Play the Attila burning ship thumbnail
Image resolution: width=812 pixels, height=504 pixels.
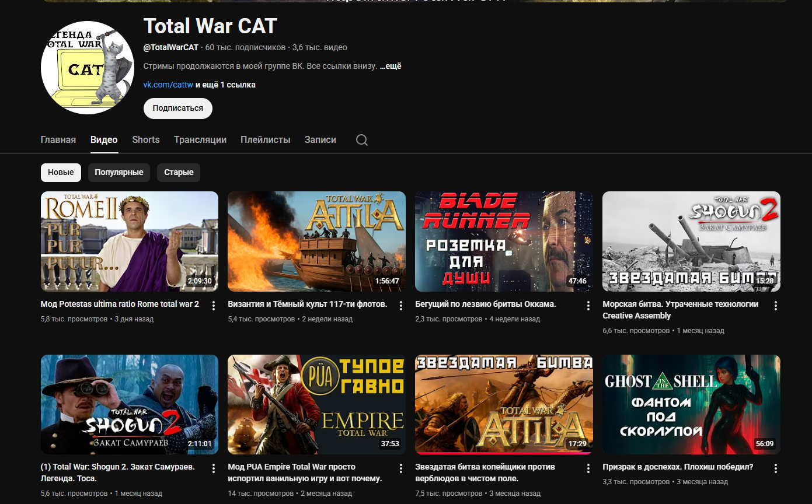click(x=317, y=242)
